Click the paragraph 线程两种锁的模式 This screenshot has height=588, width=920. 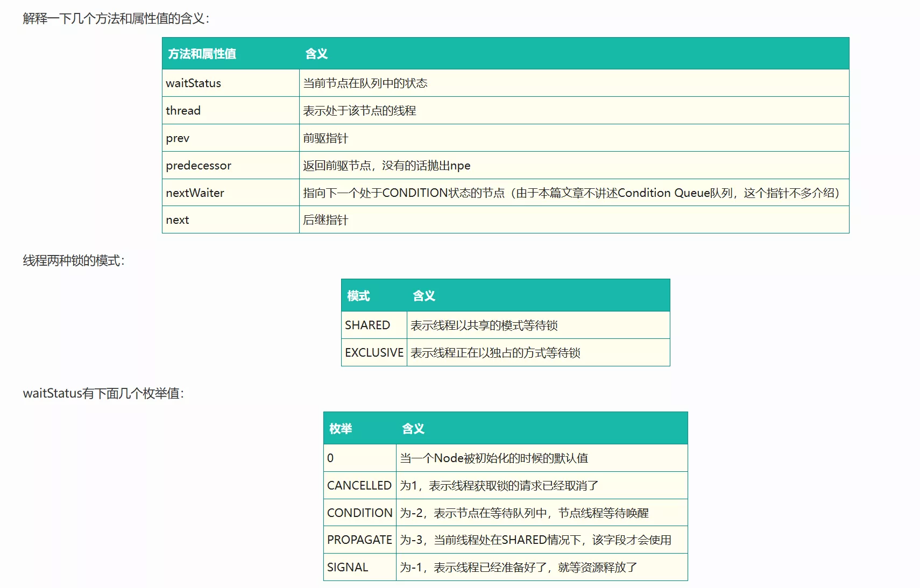(x=74, y=261)
